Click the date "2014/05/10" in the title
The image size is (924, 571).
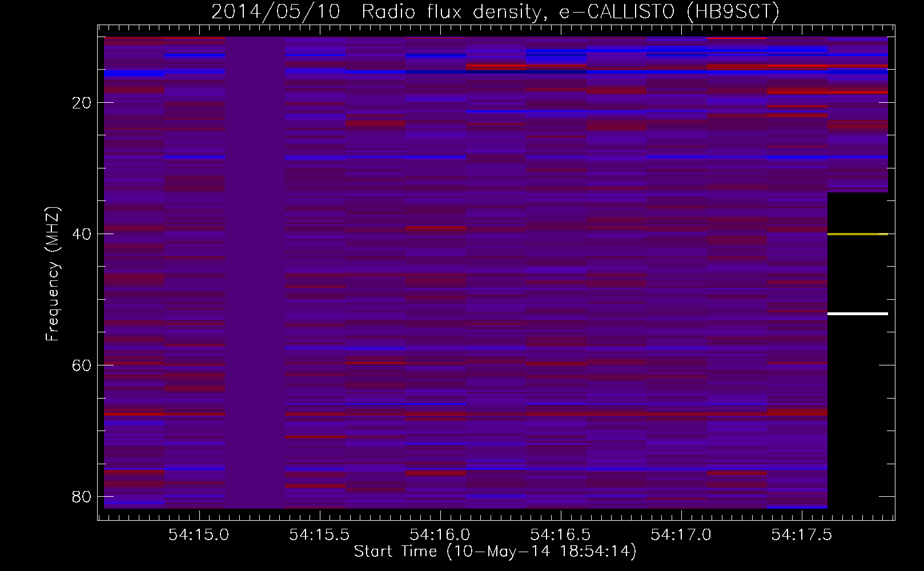click(276, 11)
